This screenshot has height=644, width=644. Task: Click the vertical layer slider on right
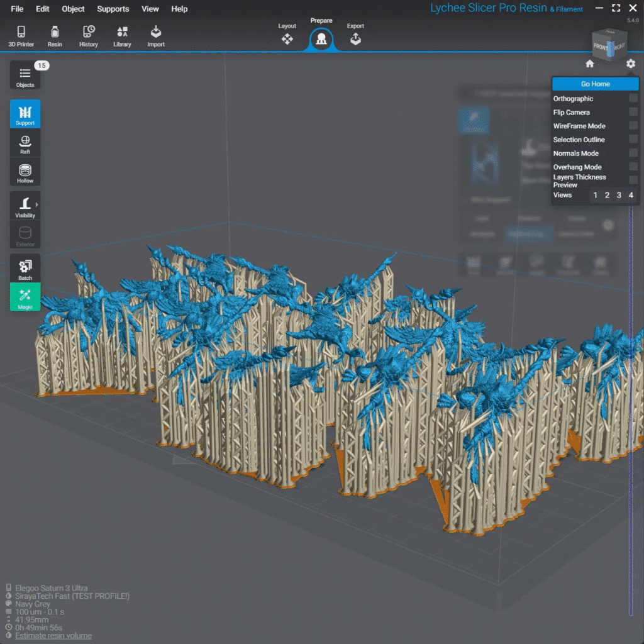tap(630, 409)
